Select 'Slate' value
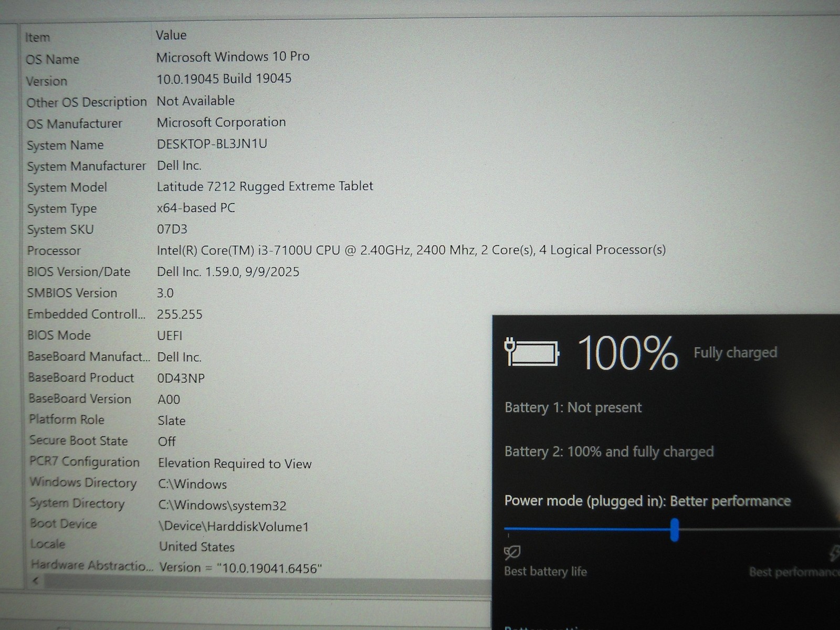 click(172, 421)
